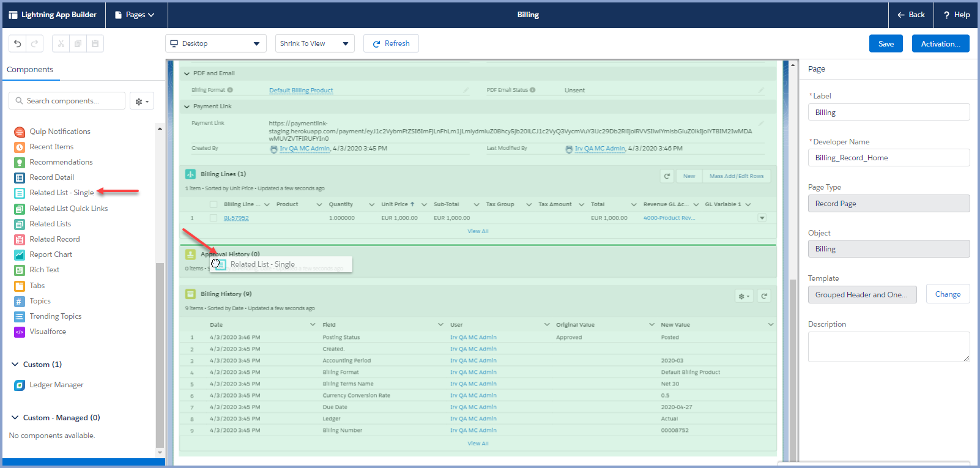The height and width of the screenshot is (468, 980).
Task: Select the Related Lists component icon
Action: (20, 224)
